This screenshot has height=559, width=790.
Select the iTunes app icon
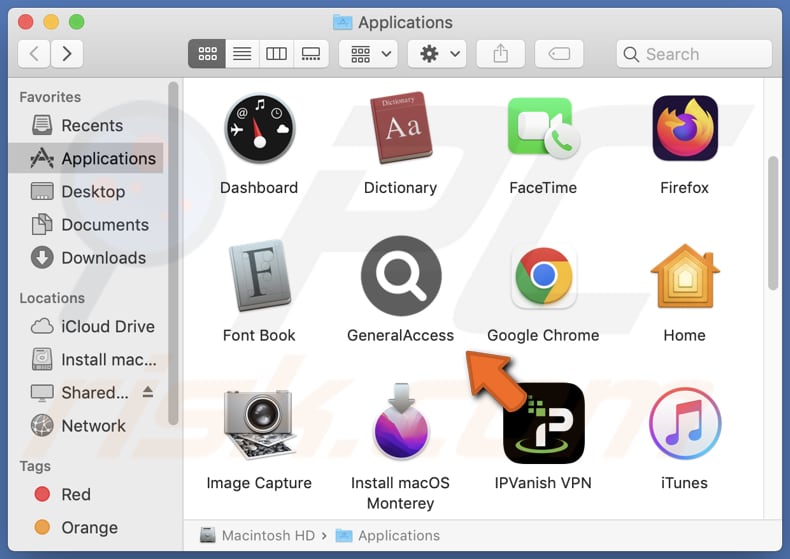[685, 423]
